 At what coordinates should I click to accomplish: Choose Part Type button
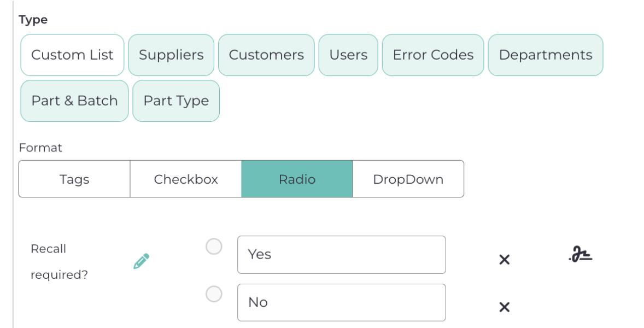pyautogui.click(x=176, y=101)
